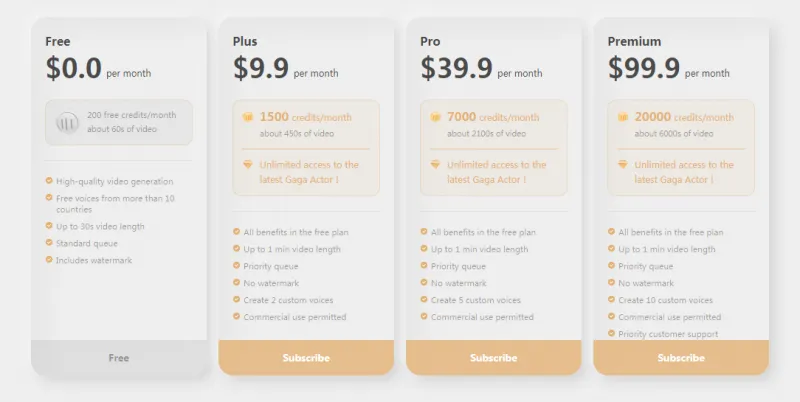Screen dimensions: 800x402
Task: Click the coin icon beside 20000 credits/month
Action: [623, 117]
